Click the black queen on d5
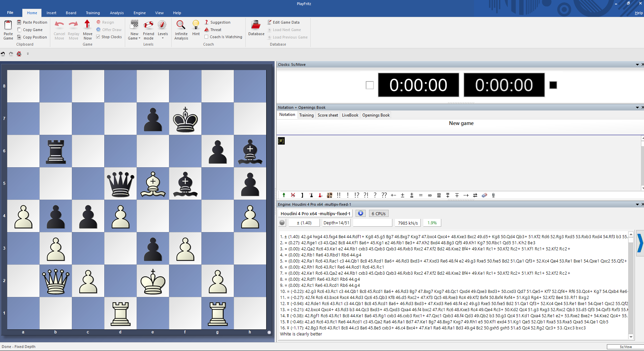 [x=120, y=184]
